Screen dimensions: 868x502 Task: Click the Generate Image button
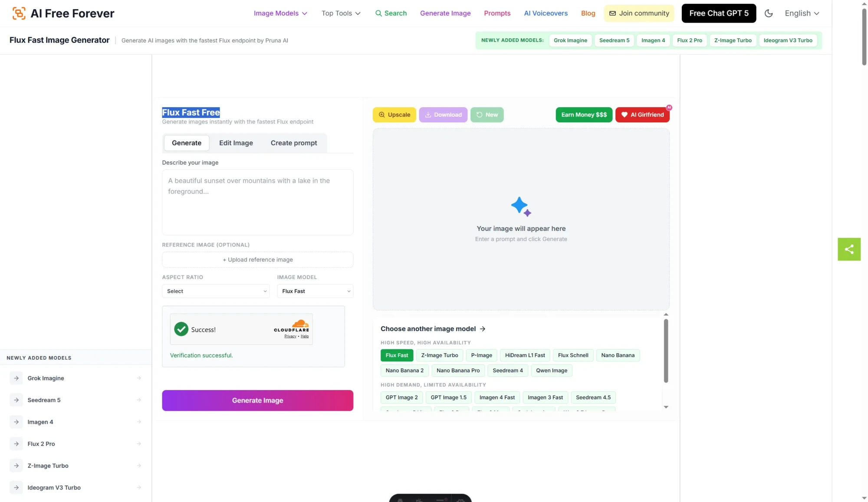(257, 400)
